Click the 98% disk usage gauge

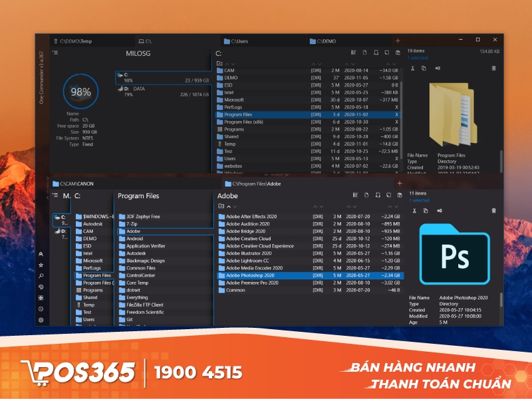(x=80, y=92)
